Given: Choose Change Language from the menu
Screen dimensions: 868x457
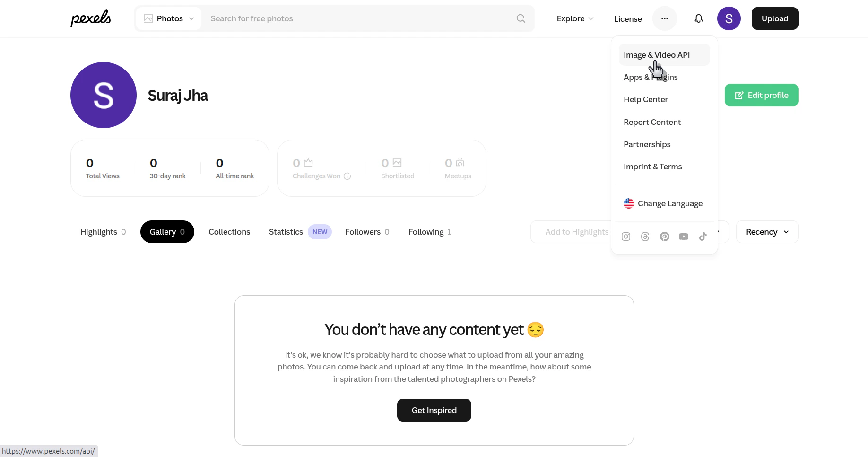Looking at the screenshot, I should coord(670,203).
